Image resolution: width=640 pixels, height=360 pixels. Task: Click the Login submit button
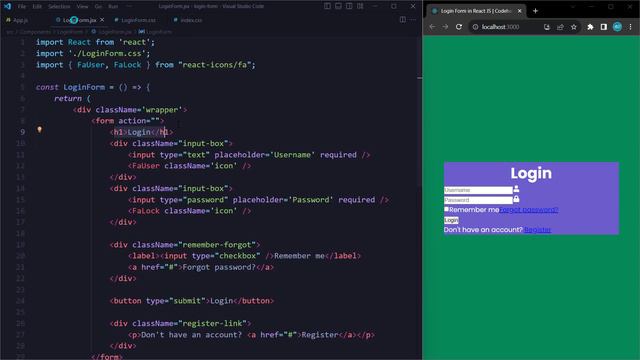pos(451,220)
